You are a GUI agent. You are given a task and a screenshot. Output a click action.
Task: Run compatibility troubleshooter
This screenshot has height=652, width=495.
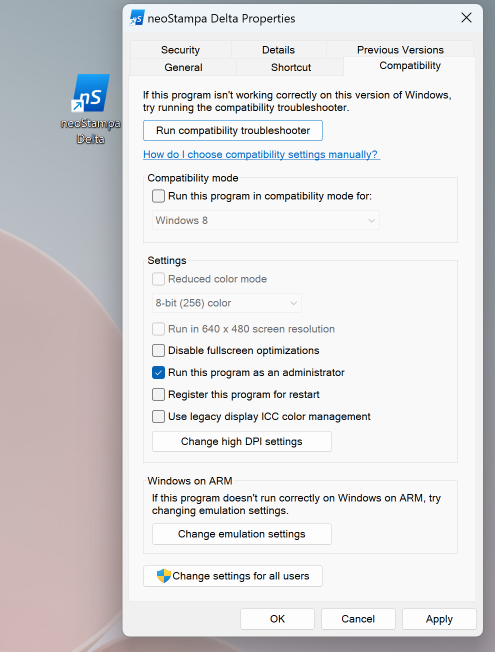tap(233, 131)
